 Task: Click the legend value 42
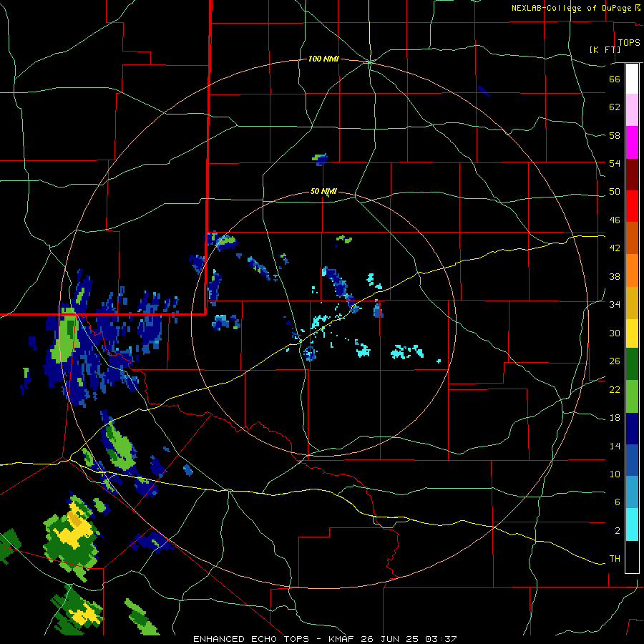click(615, 248)
